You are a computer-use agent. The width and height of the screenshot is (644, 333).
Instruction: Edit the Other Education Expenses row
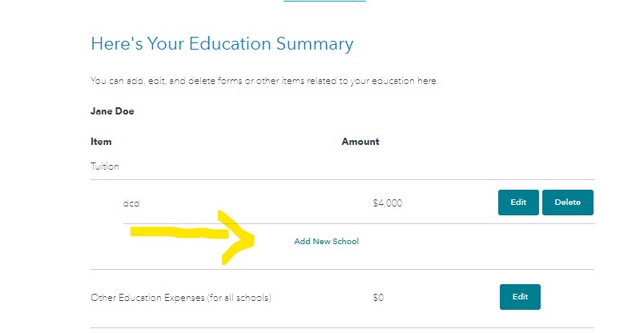click(520, 297)
